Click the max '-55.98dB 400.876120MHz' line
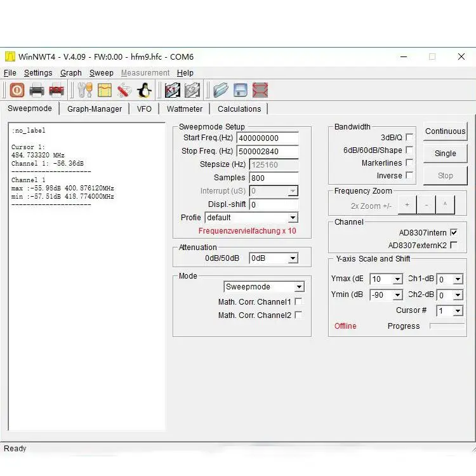This screenshot has height=476, width=476. (x=63, y=188)
